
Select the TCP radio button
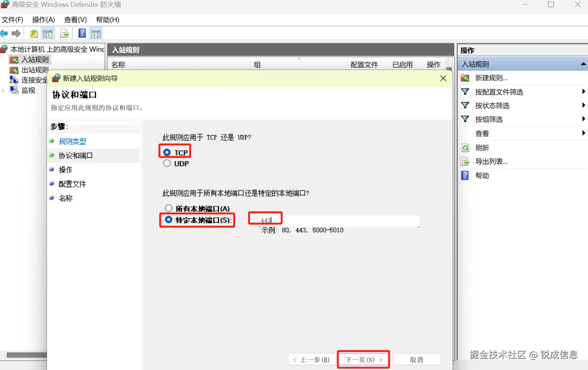coord(167,152)
